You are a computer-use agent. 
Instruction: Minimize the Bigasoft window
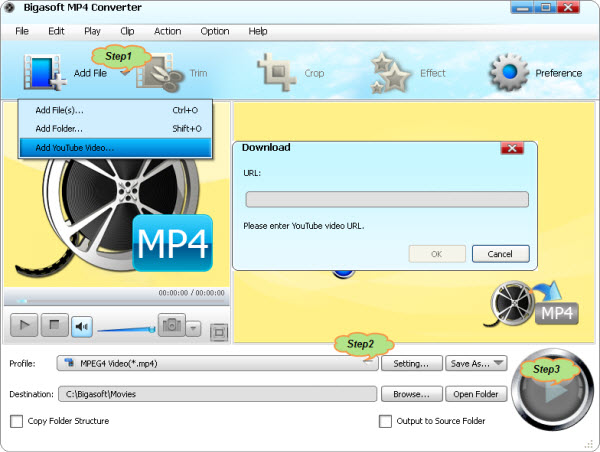522,8
